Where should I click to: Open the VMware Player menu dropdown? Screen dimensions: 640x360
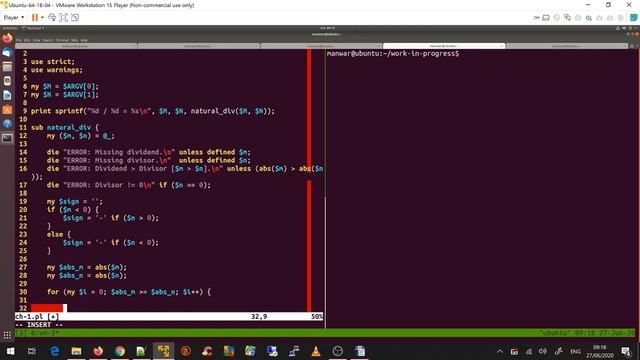tap(13, 18)
